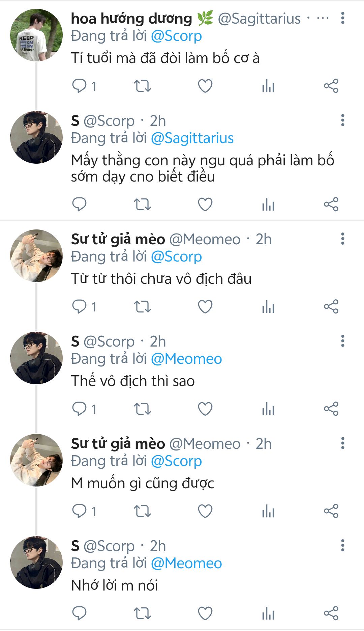Viewport: 364px width, 631px height.
Task: Retweet the "Nhớ lời m nói" tweet
Action: click(x=142, y=613)
